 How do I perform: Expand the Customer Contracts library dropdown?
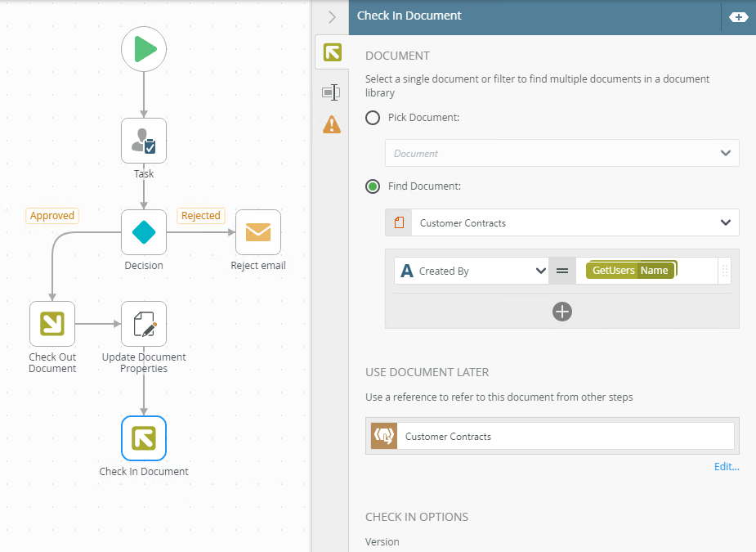point(725,222)
